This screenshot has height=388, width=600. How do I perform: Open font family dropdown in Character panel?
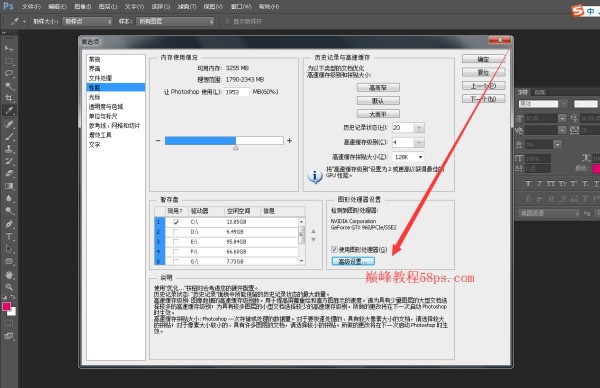click(564, 104)
